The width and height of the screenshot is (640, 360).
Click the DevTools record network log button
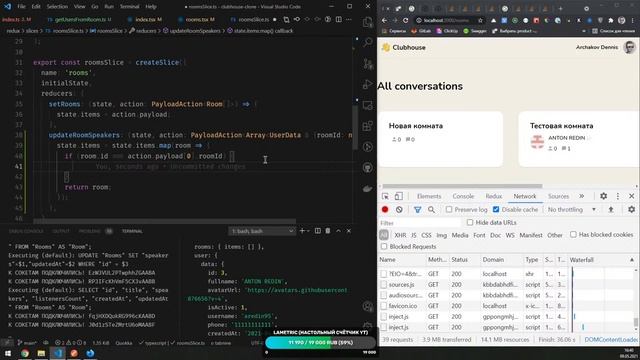coord(385,209)
